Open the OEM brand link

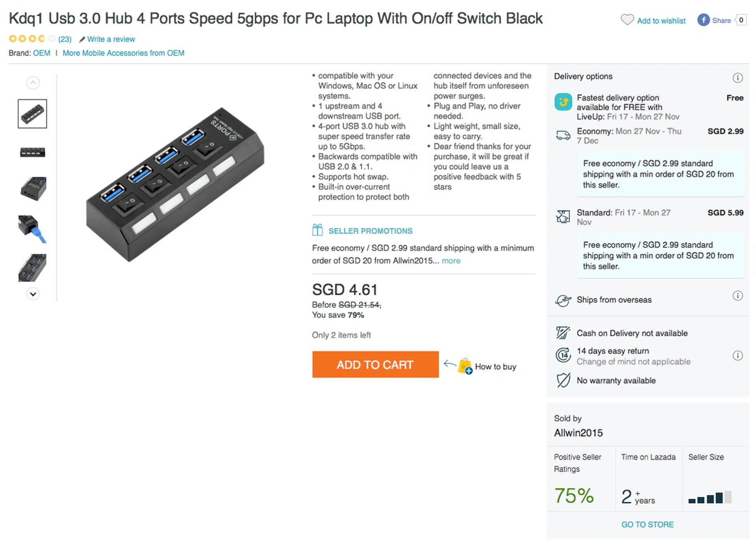[41, 53]
